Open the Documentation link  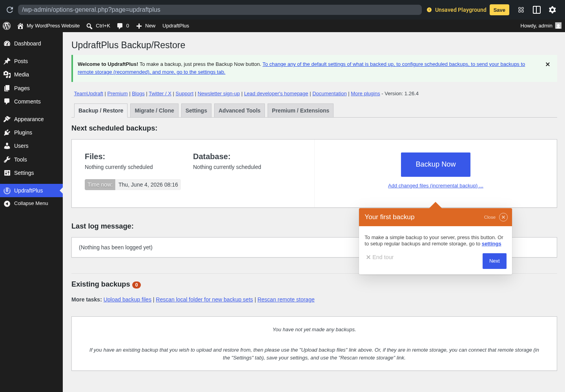click(x=330, y=94)
